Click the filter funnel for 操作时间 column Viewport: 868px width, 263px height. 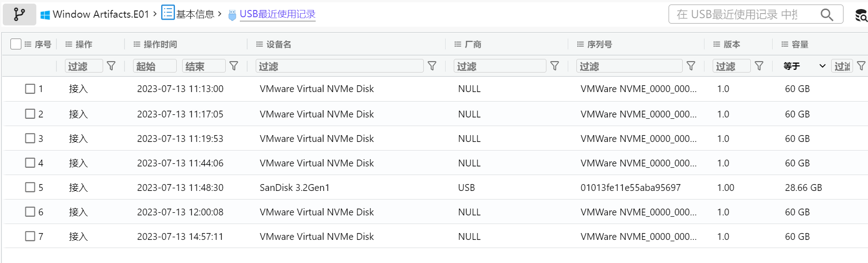tap(234, 66)
